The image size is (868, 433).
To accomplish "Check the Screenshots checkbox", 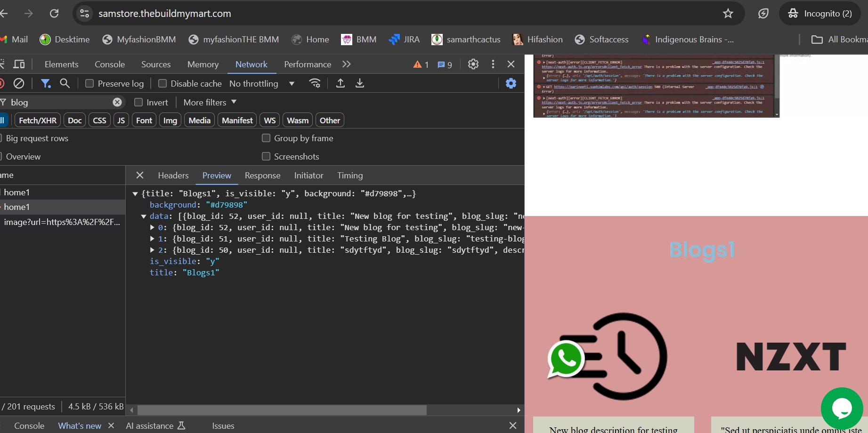I will [x=266, y=156].
